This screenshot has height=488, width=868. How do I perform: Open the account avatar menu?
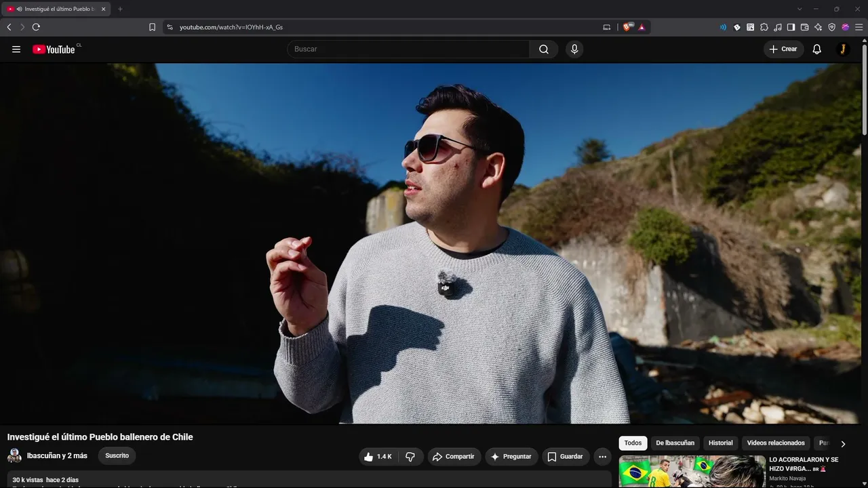coord(843,49)
